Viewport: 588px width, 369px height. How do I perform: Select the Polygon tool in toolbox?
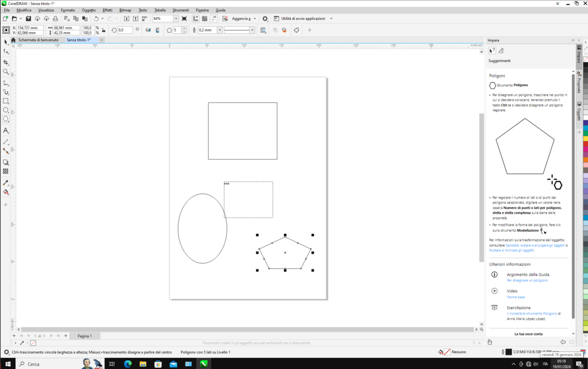click(x=6, y=119)
